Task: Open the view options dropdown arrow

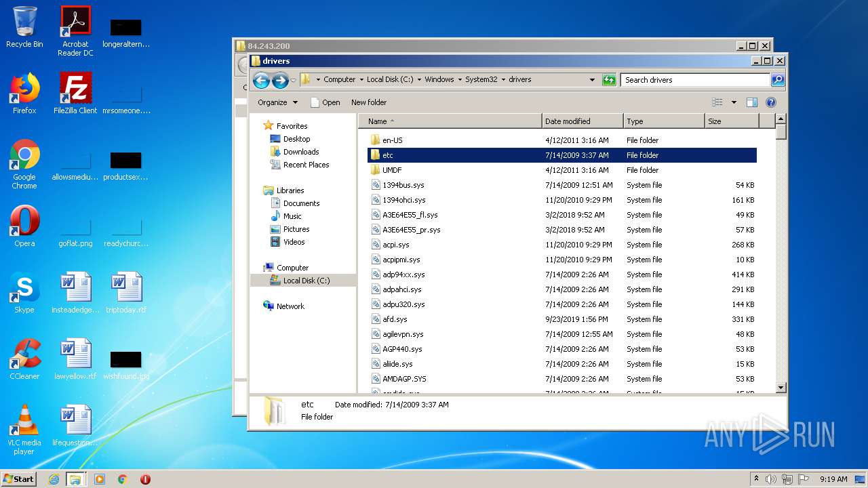Action: click(x=734, y=102)
